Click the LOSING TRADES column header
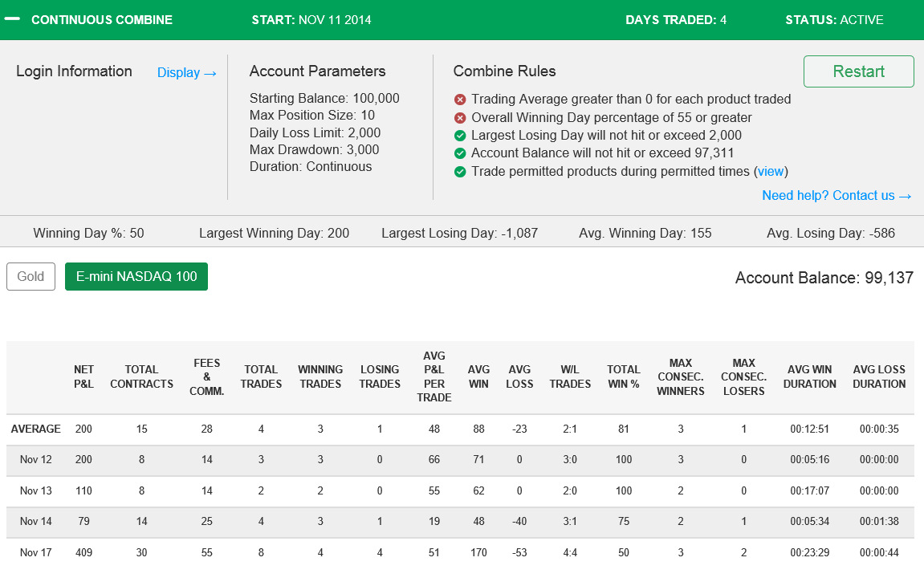The height and width of the screenshot is (586, 924). click(x=380, y=376)
